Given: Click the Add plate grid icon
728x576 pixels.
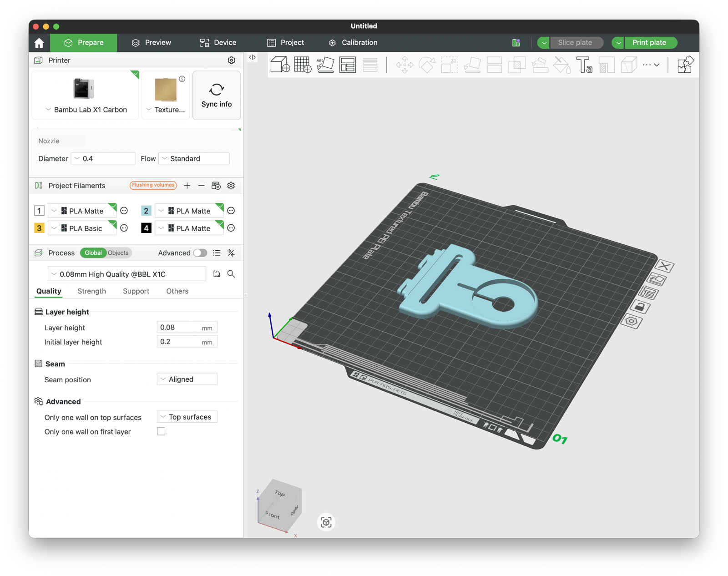Looking at the screenshot, I should tap(303, 65).
